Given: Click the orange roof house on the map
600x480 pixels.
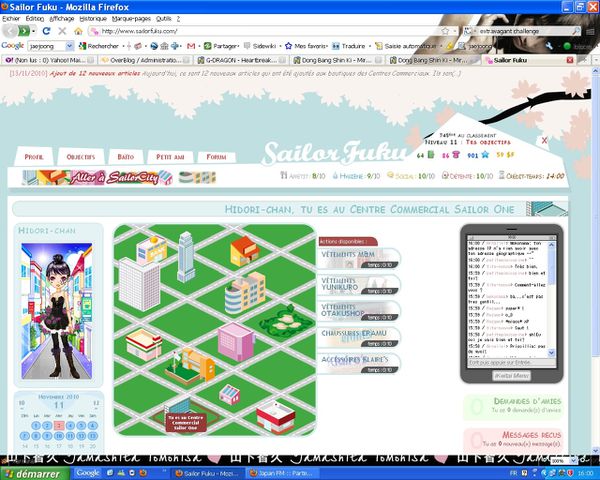Looking at the screenshot, I should point(245,251).
